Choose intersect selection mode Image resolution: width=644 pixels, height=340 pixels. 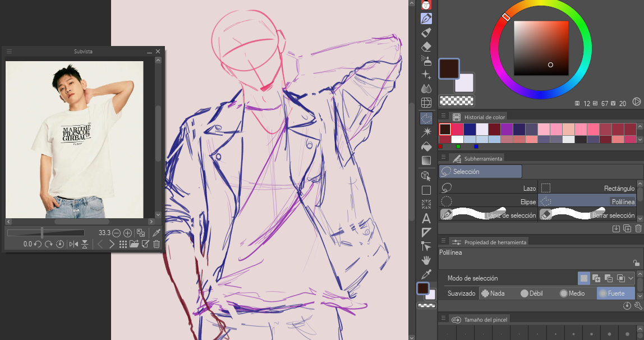pos(621,278)
